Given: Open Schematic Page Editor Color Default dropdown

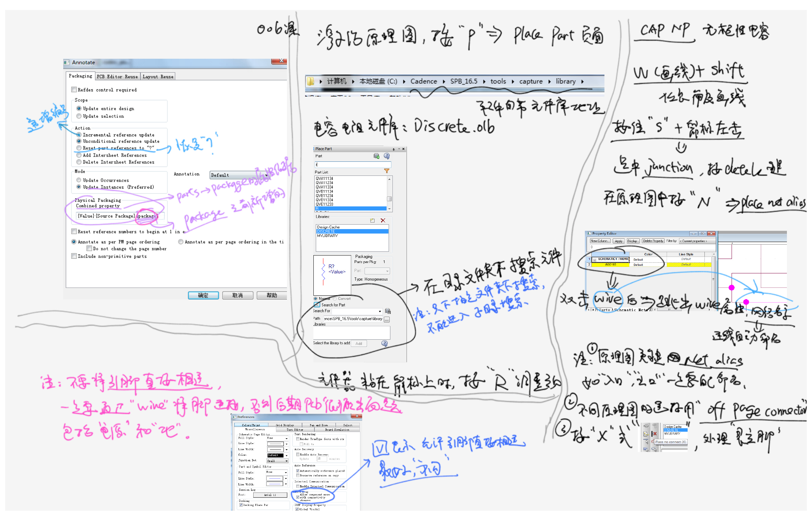Looking at the screenshot, I should tap(286, 456).
